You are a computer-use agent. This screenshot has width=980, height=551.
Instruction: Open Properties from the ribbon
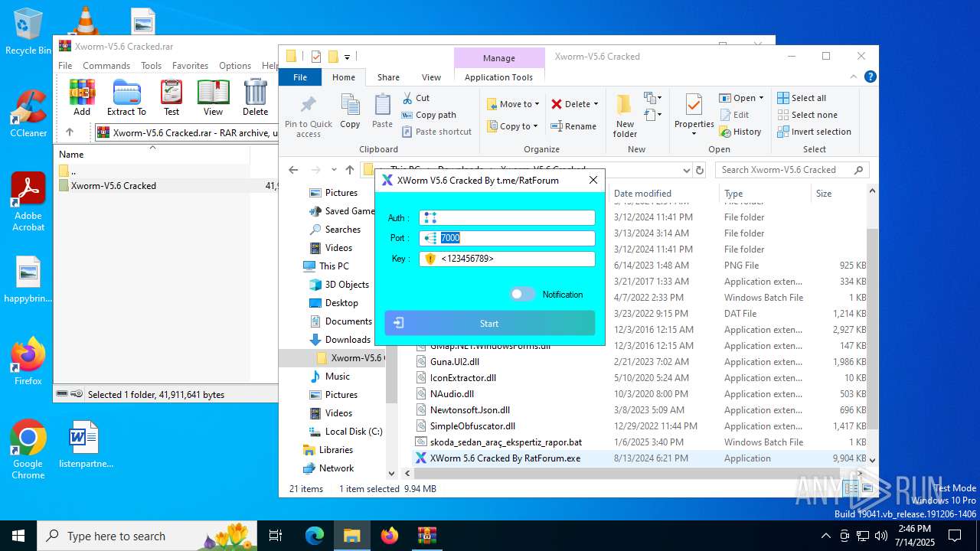(694, 116)
